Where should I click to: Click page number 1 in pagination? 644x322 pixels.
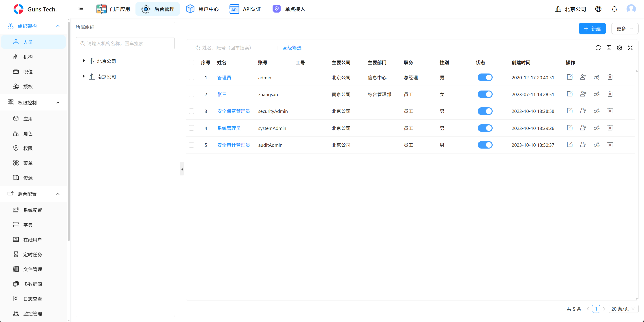[596, 309]
